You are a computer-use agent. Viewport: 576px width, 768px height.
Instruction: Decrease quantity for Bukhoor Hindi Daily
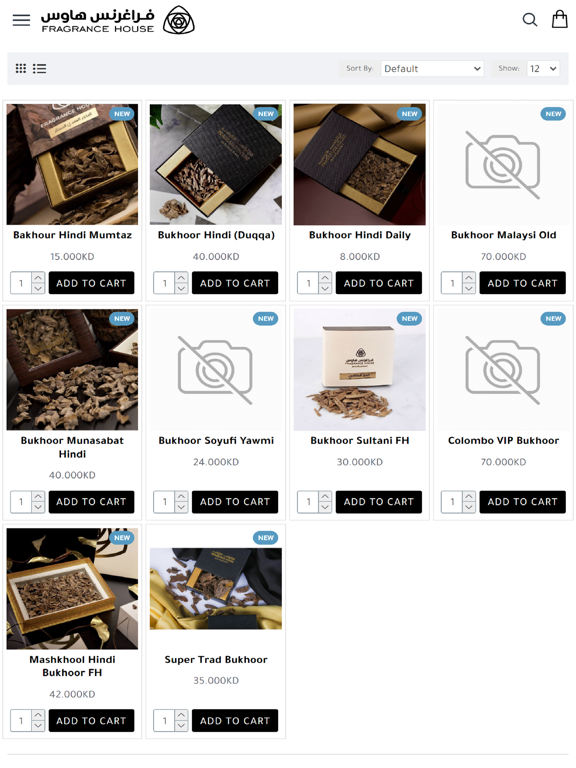pyautogui.click(x=325, y=288)
